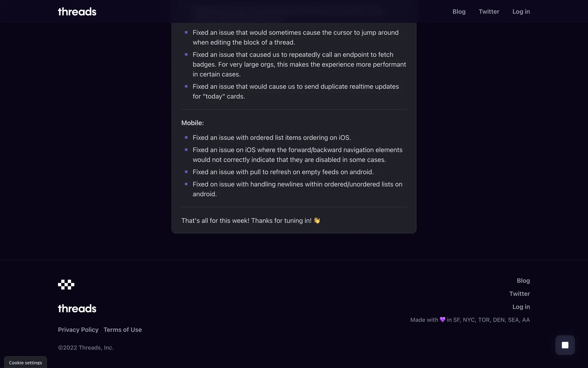Click the bullet marker beside the pull to refresh item
Image resolution: width=588 pixels, height=368 pixels.
point(186,172)
